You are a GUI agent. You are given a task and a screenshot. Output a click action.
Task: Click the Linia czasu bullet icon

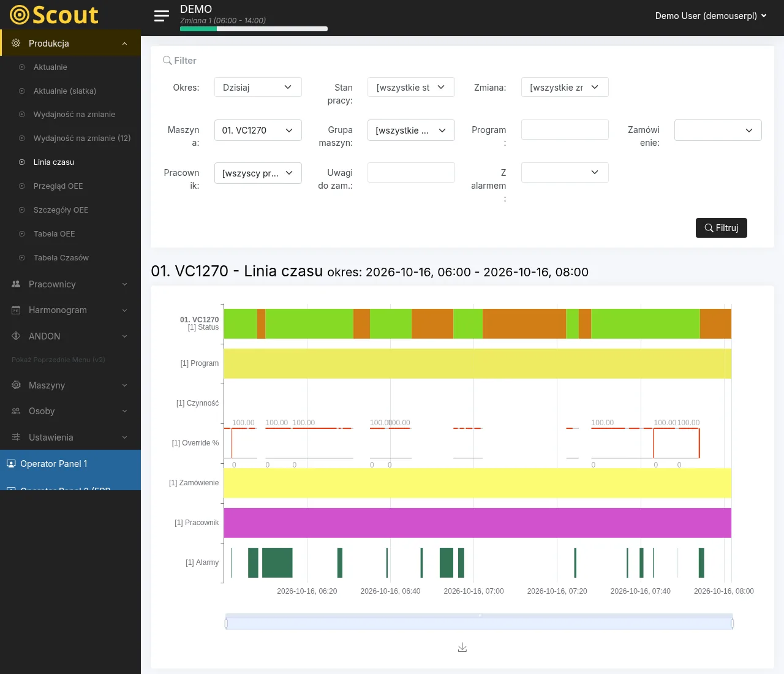coord(22,162)
